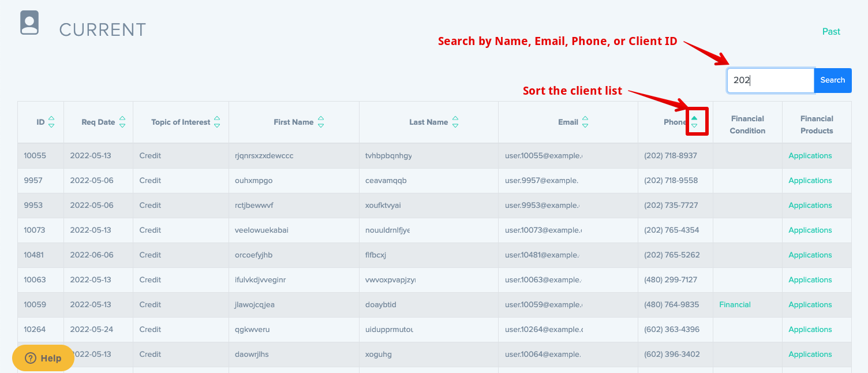Switch to the Past tab
Screen dimensions: 868x373
point(831,31)
